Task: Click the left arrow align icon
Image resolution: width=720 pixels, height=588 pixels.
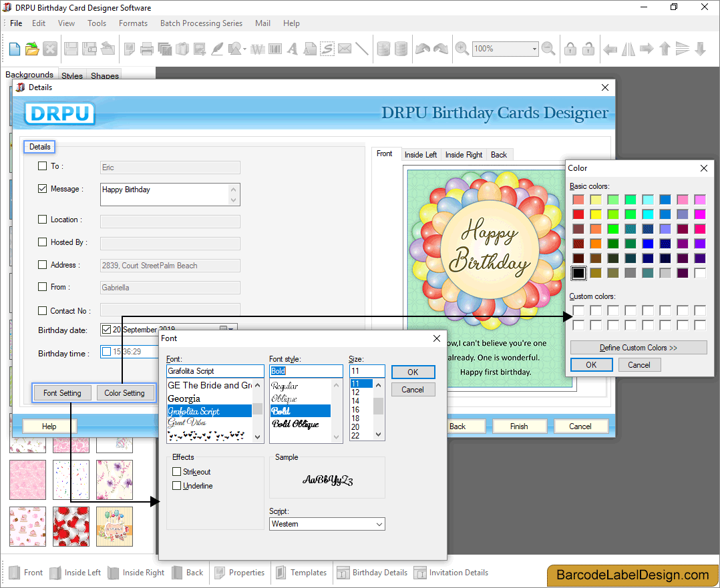Action: (x=610, y=49)
